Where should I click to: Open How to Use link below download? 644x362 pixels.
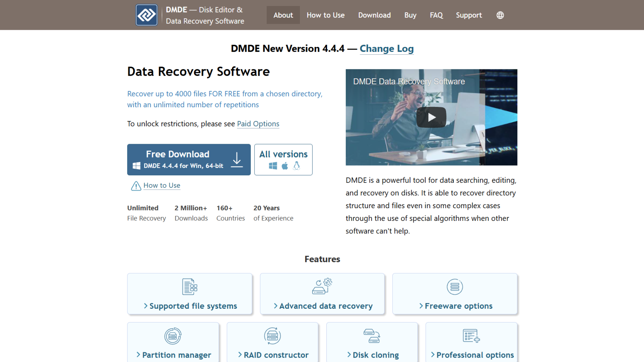pos(162,185)
